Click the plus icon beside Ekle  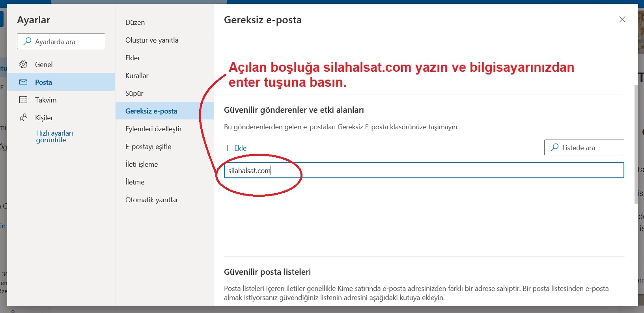[227, 148]
